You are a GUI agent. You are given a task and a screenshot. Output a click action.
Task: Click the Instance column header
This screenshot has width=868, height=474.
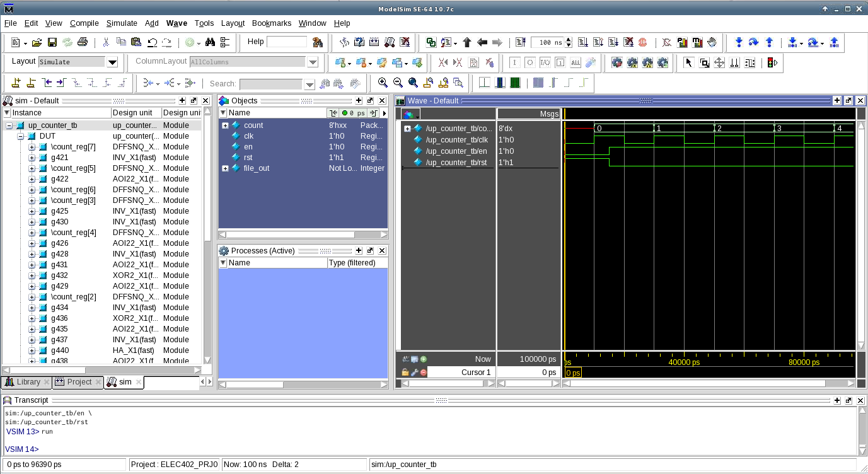61,113
